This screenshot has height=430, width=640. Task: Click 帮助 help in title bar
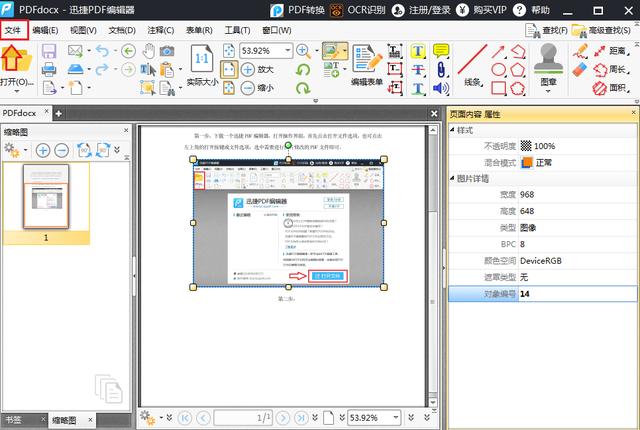[x=531, y=10]
